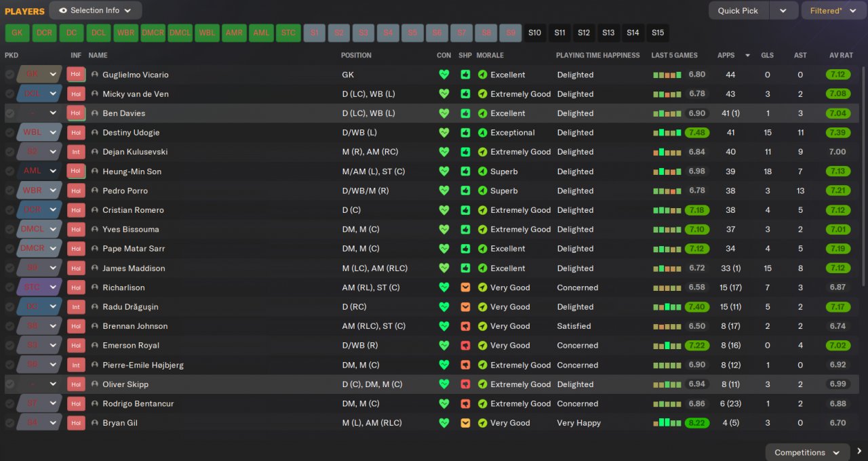Click Bryan Gil's person icon
Image resolution: width=868 pixels, height=461 pixels.
(95, 423)
